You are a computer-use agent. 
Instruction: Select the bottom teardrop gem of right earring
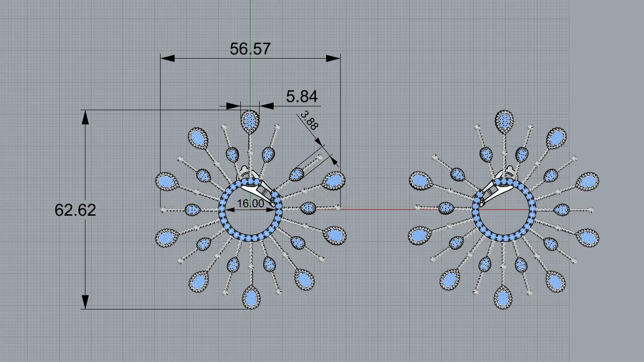coord(502,297)
